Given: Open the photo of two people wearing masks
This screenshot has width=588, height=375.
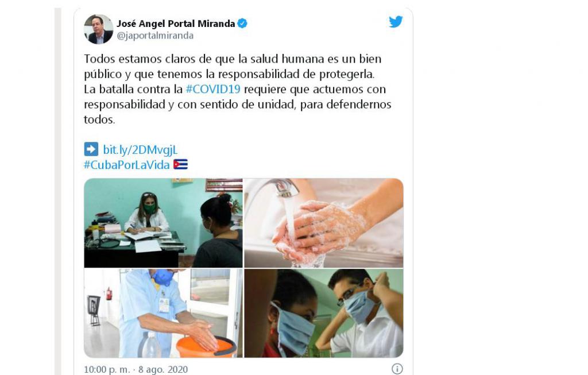Looking at the screenshot, I should point(324,313).
